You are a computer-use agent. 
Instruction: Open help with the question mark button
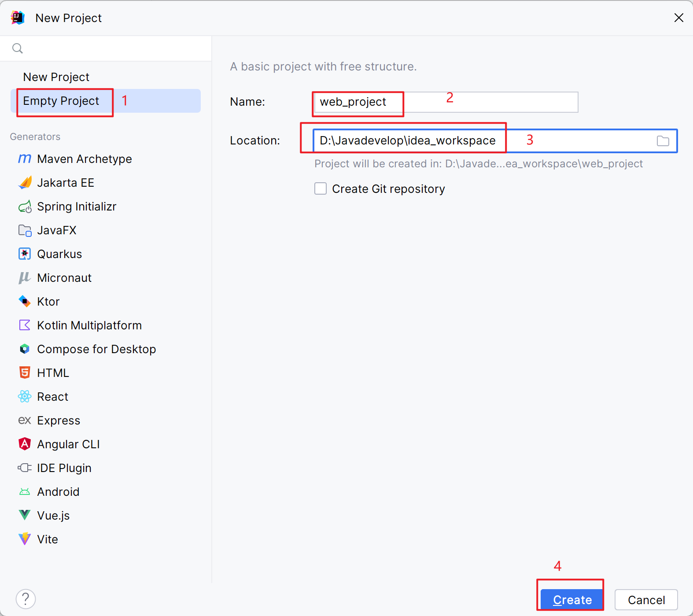[26, 599]
